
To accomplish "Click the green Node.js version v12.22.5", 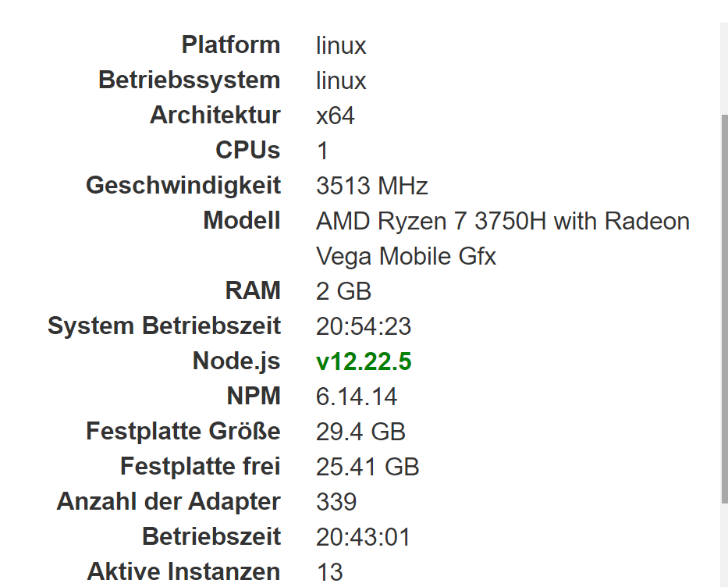I will tap(364, 362).
